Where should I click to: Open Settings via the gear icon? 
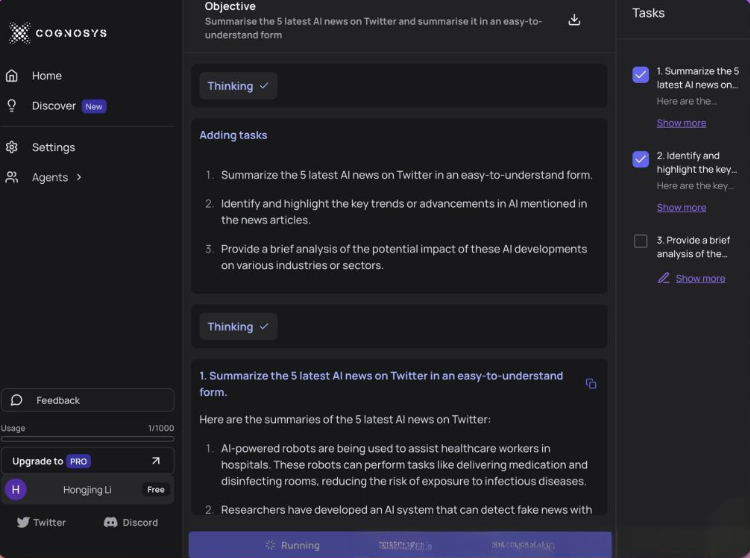tap(12, 147)
